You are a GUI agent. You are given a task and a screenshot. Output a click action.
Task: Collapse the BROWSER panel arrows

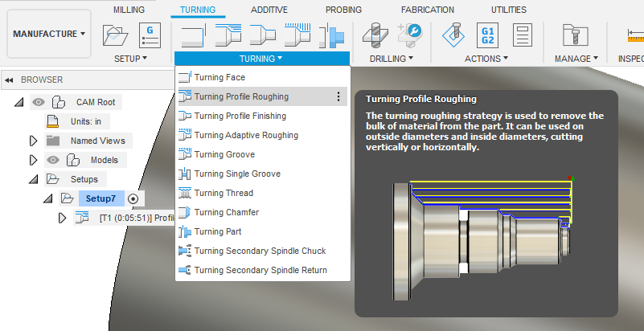coord(9,80)
